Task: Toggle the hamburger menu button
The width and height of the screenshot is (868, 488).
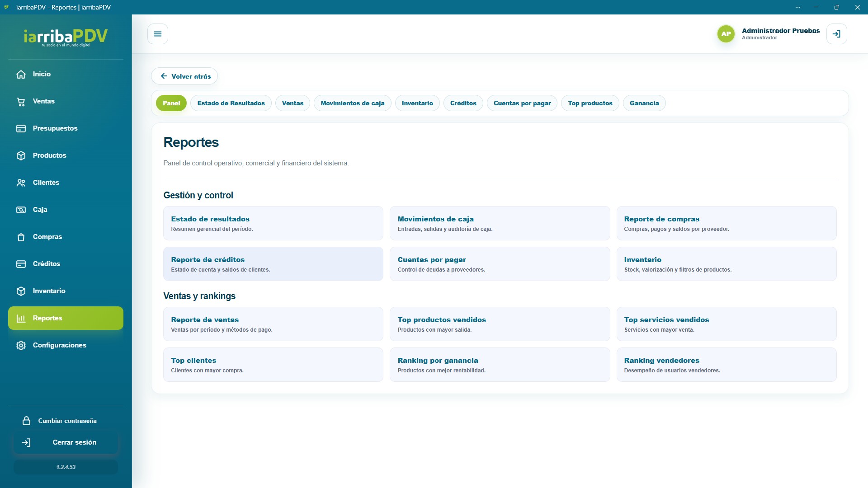Action: [158, 34]
